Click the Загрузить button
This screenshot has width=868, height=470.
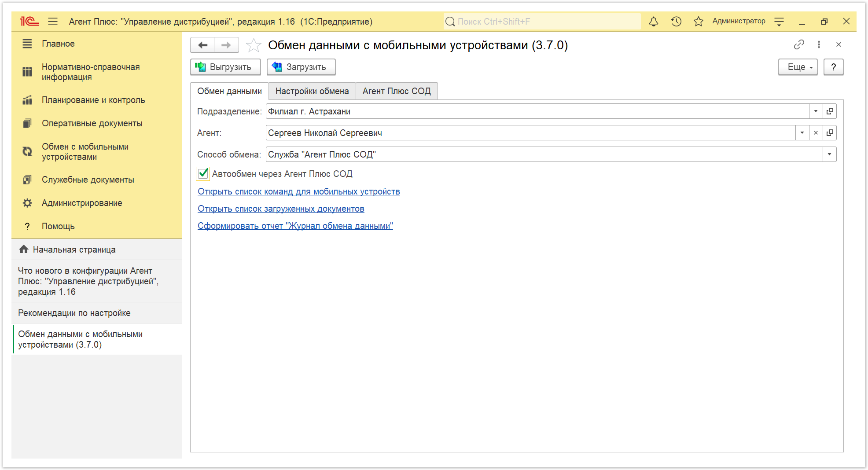click(301, 67)
